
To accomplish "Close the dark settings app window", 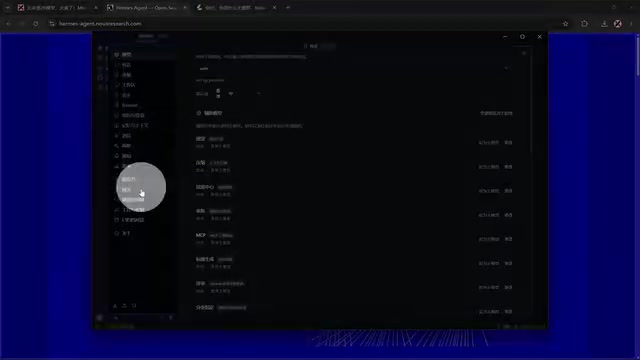I will 540,37.
